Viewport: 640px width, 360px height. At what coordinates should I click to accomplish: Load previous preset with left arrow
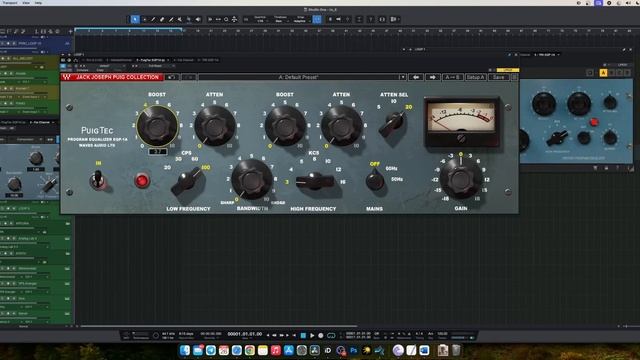[416, 77]
